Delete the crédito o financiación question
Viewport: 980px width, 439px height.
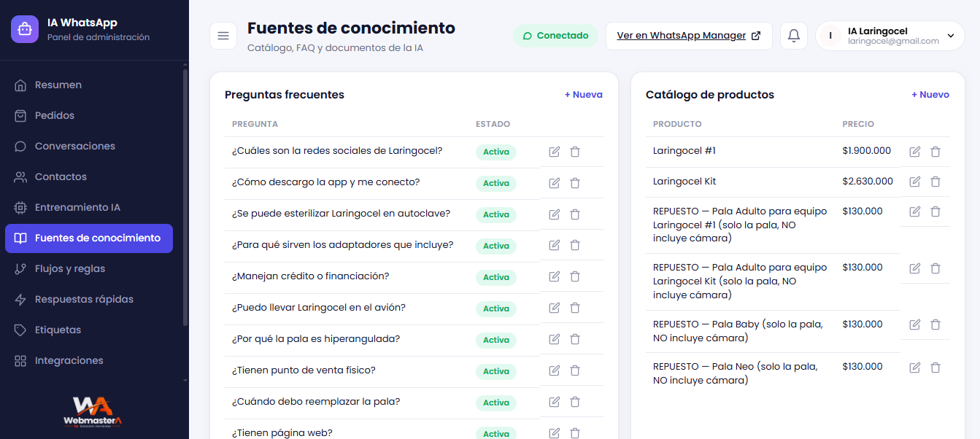[575, 277]
